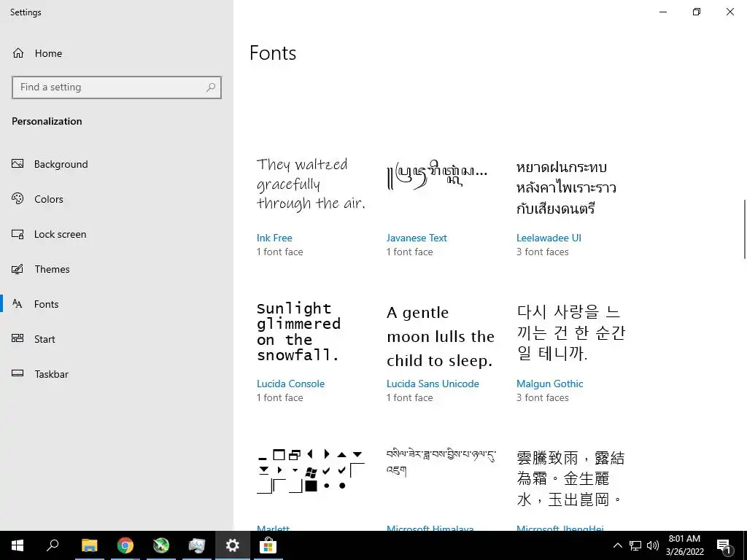Click the Settings gear on taskbar
The image size is (747, 560).
[x=233, y=545]
